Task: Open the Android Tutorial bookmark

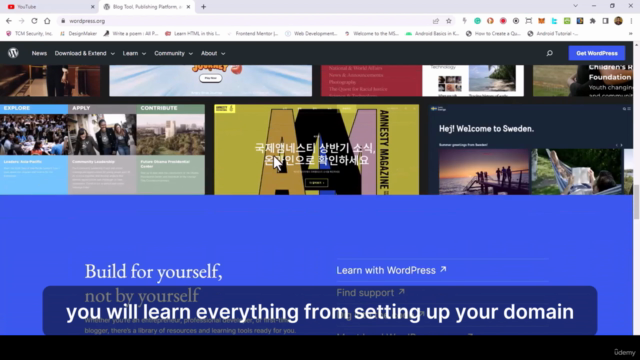Action: (553, 33)
